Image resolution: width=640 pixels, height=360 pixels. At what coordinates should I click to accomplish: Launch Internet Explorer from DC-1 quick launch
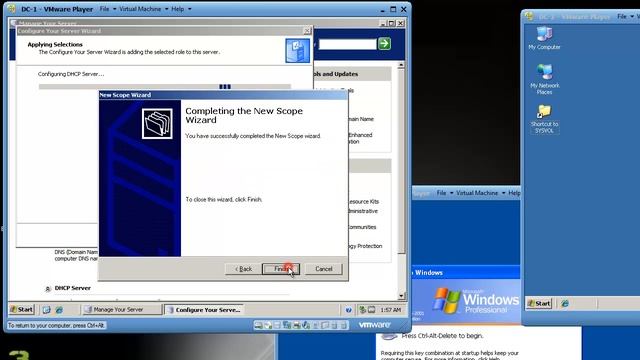59,310
